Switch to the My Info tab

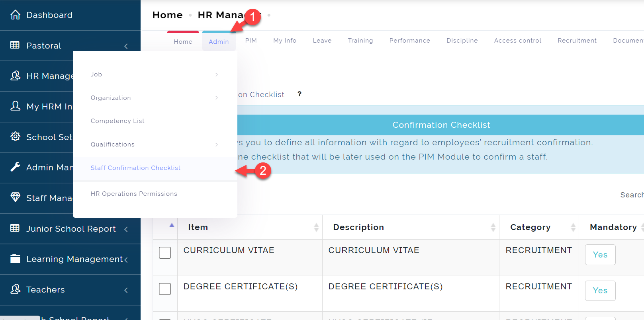pyautogui.click(x=285, y=41)
